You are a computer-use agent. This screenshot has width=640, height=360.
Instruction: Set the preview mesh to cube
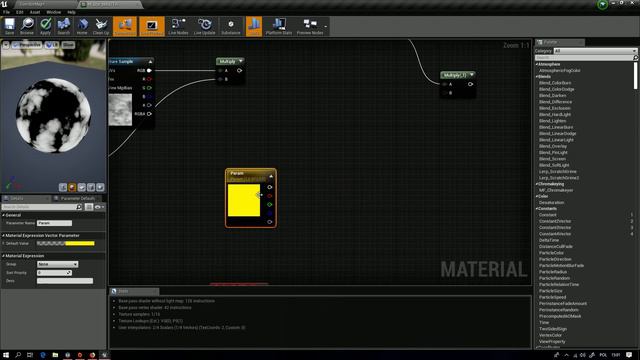coord(91,187)
